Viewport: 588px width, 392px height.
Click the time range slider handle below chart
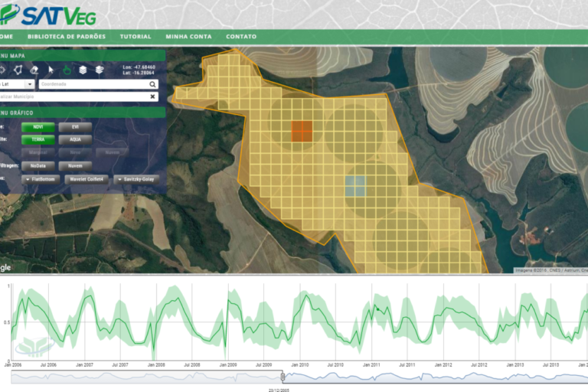(x=283, y=376)
